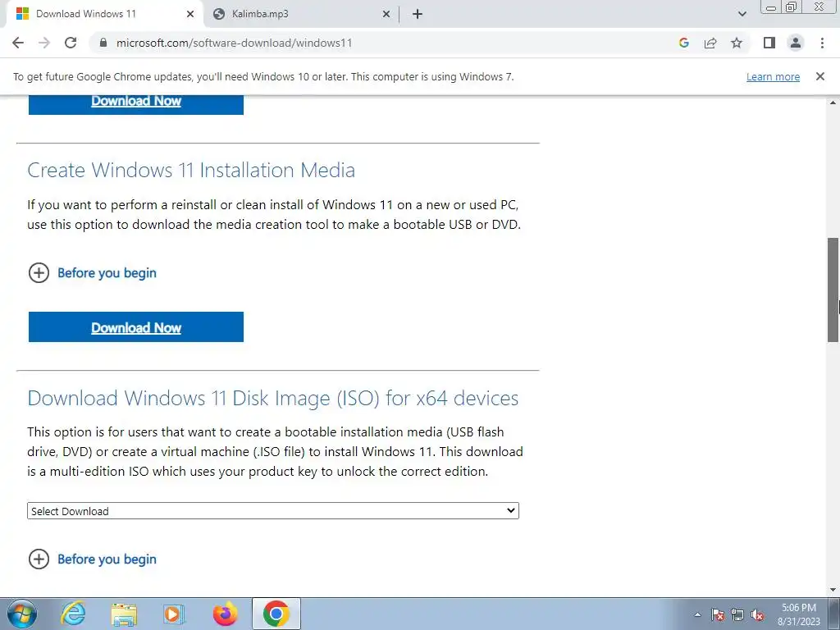Image resolution: width=840 pixels, height=630 pixels.
Task: Click the lock icon in the address bar
Action: pos(103,43)
